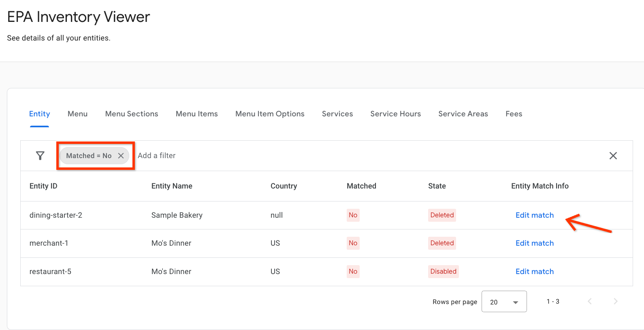Click the filter funnel icon

[x=40, y=156]
